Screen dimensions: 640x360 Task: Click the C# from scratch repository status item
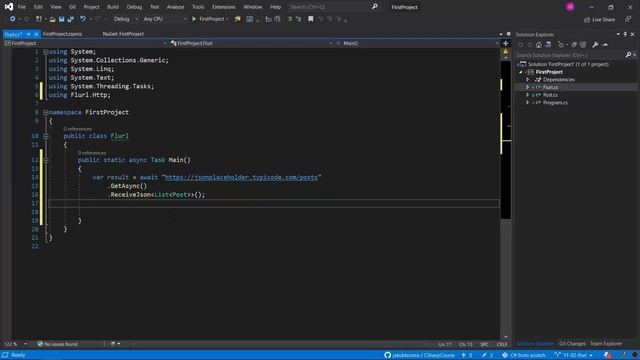click(x=524, y=355)
